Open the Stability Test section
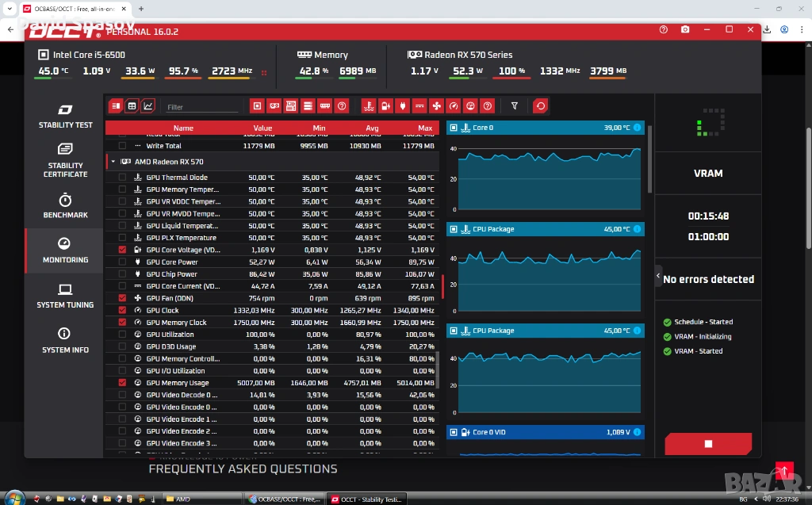The height and width of the screenshot is (505, 812). (65, 116)
